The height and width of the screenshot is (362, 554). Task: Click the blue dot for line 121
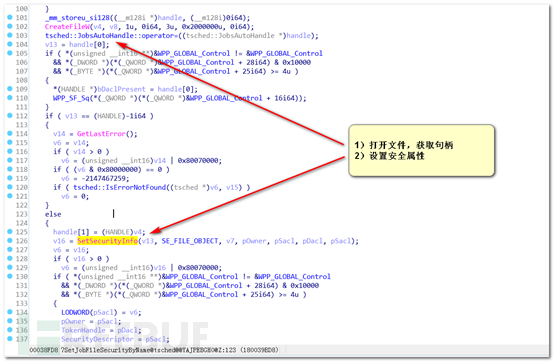pos(10,196)
